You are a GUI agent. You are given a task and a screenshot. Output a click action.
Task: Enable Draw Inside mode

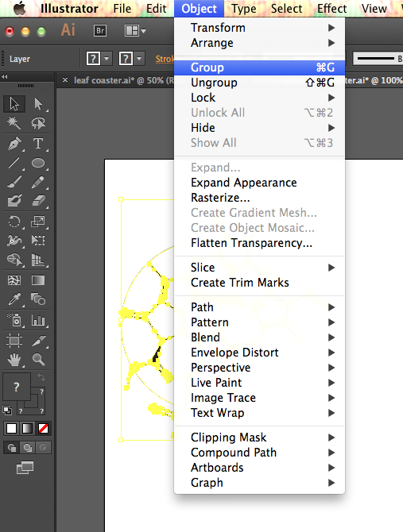click(x=43, y=448)
